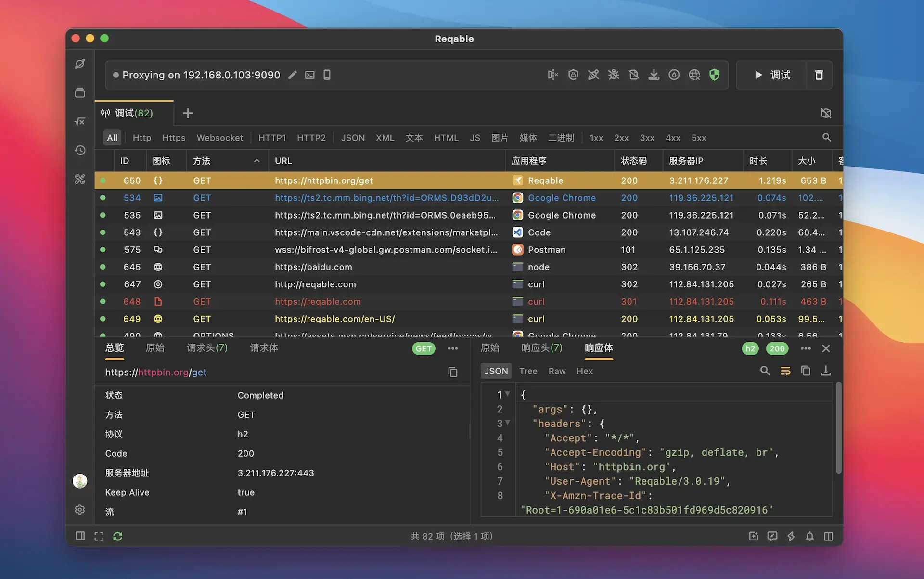This screenshot has height=579, width=924.
Task: Open the tools icon in the left sidebar
Action: 80,179
